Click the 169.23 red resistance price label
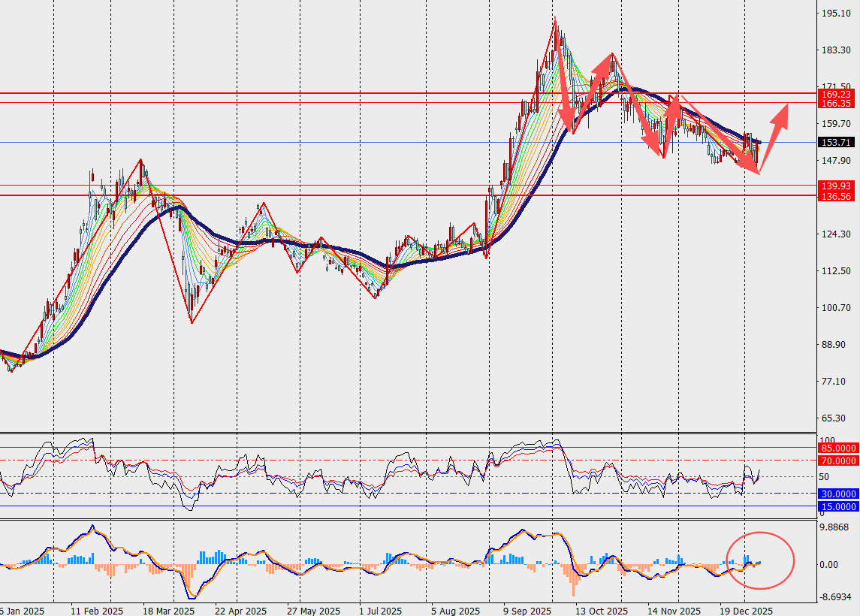The width and height of the screenshot is (860, 616). pos(835,94)
